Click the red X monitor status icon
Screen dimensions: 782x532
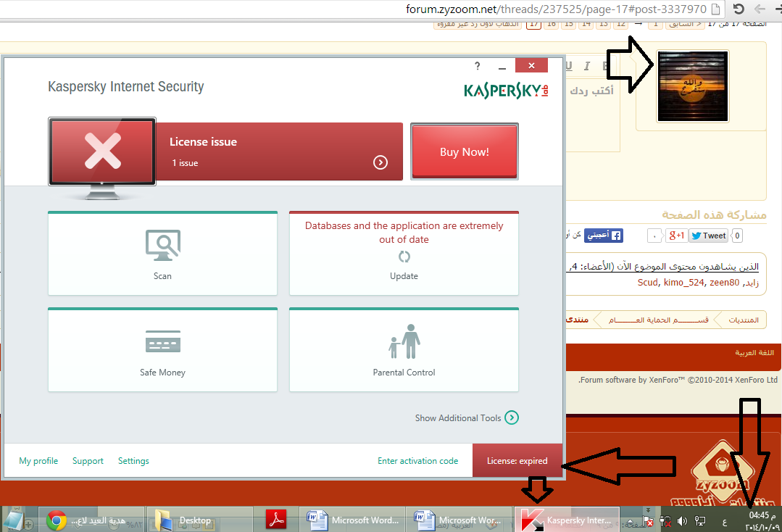click(102, 151)
